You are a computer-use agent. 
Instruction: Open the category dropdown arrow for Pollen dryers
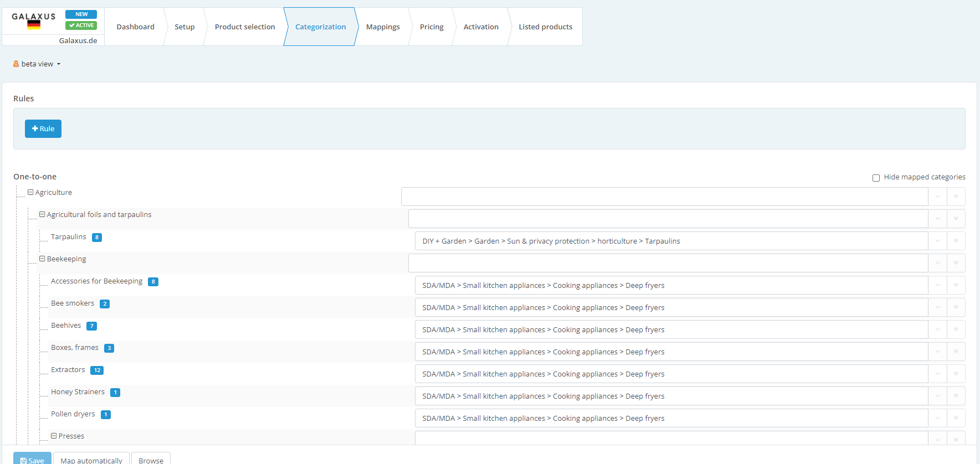point(937,418)
